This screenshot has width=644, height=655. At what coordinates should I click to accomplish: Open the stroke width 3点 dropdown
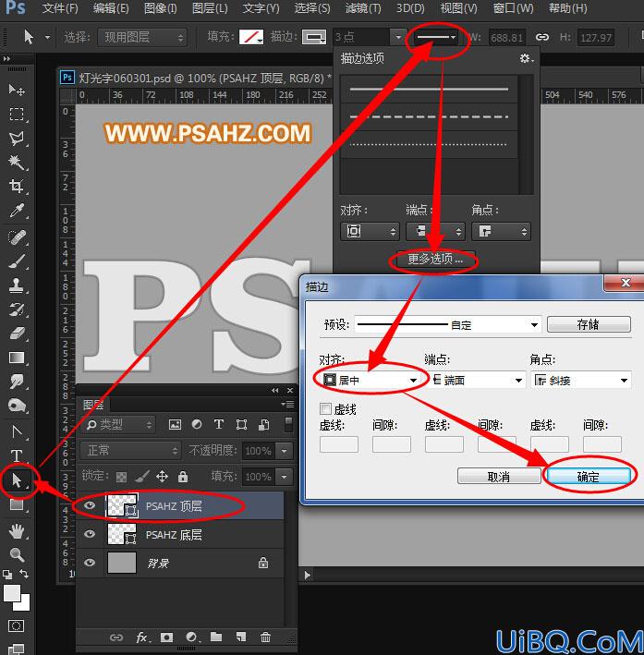398,37
